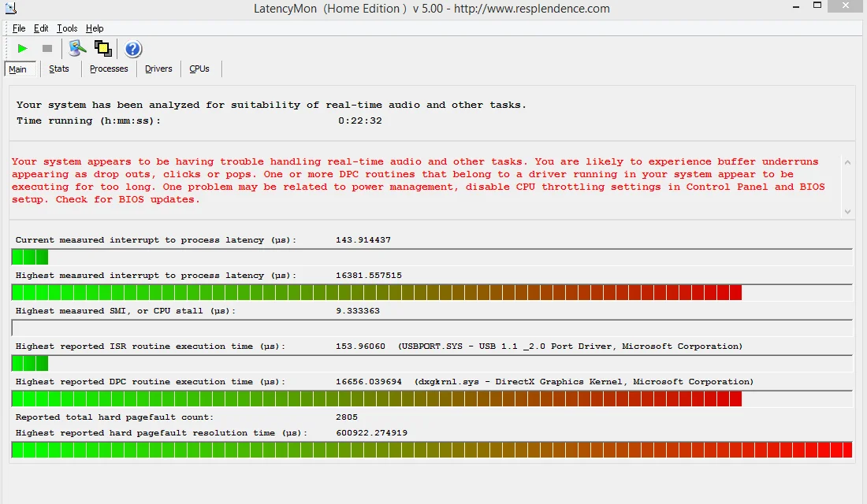Click 'Reported total hard pagefault count' label
Viewport: 867px width, 504px height.
pos(114,417)
